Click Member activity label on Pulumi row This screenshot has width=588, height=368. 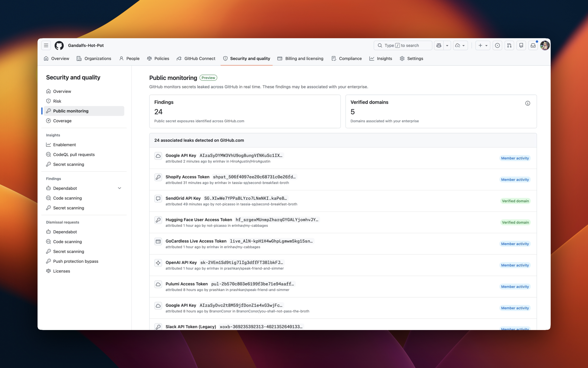515,287
